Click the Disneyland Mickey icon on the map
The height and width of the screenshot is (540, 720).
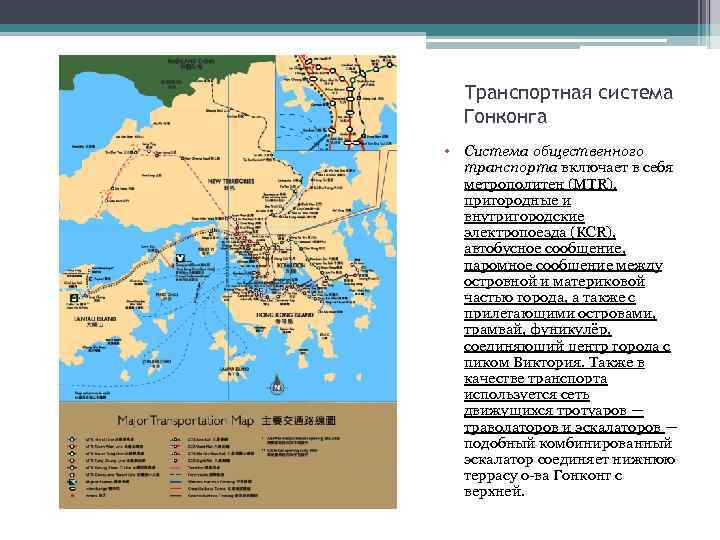180,258
